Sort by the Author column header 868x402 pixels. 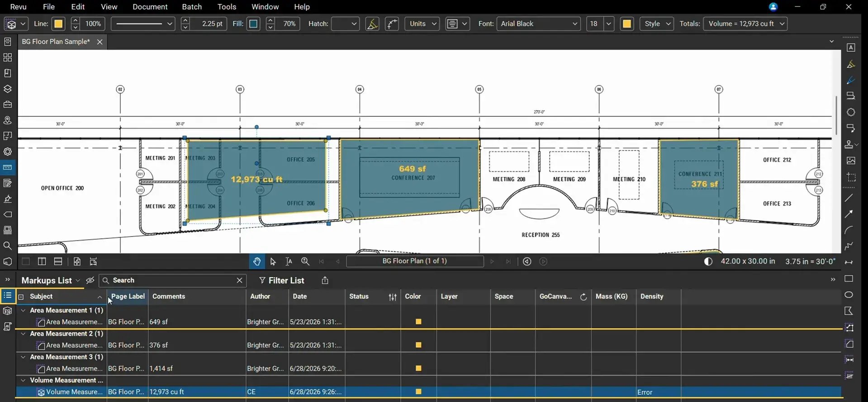260,297
